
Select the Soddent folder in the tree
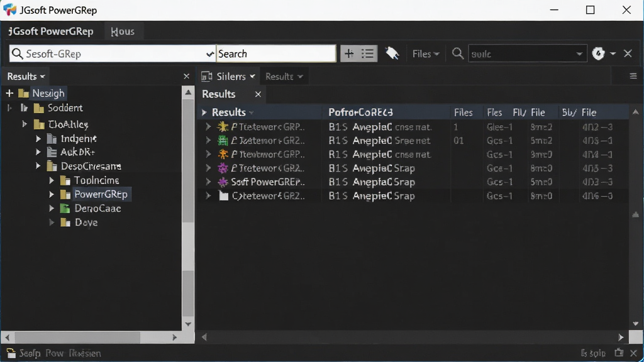pyautogui.click(x=65, y=108)
